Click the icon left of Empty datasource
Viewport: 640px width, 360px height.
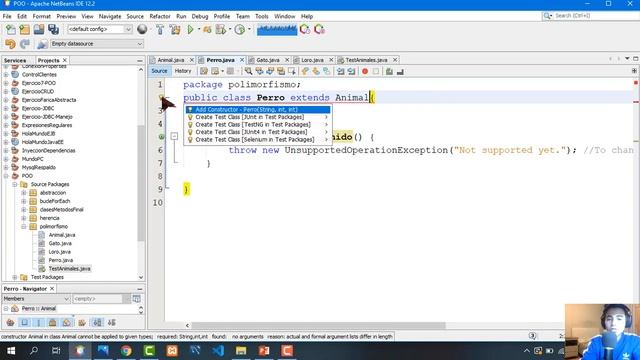tap(42, 44)
